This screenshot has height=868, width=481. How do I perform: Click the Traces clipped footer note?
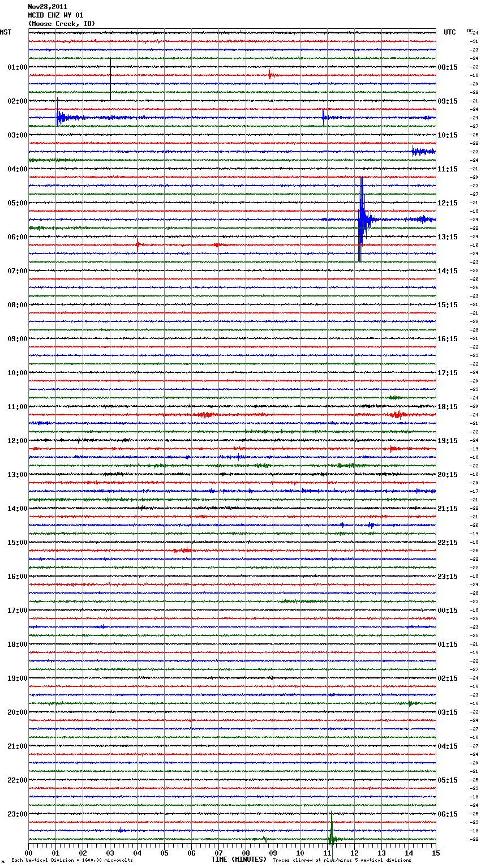tap(342, 861)
